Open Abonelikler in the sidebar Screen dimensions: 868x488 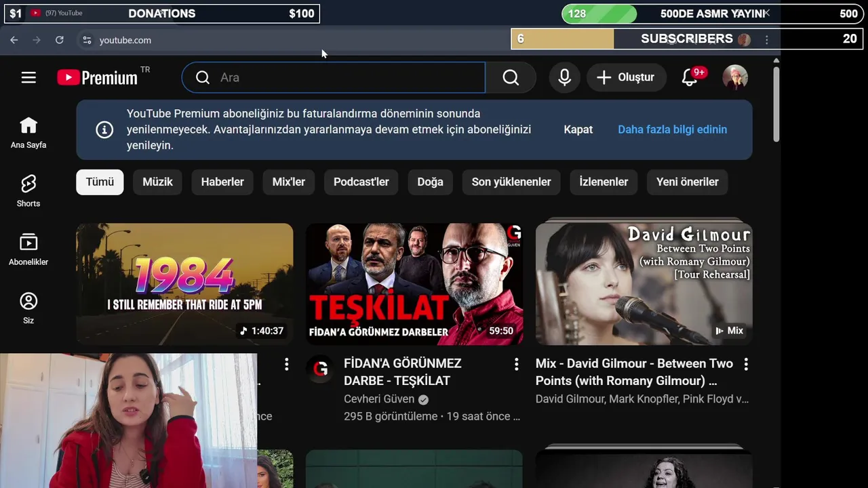[x=28, y=249]
